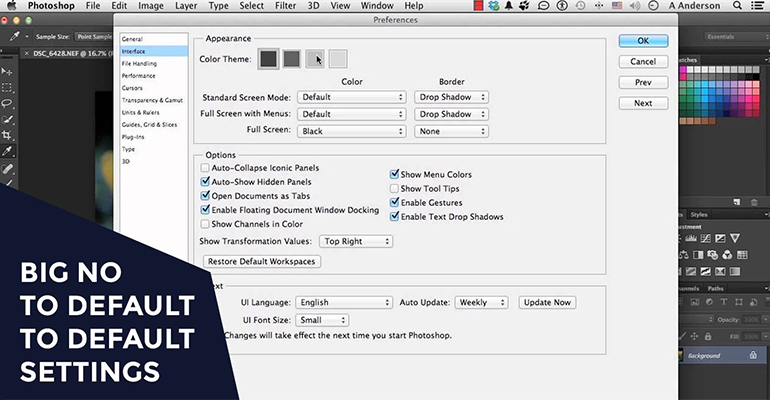The width and height of the screenshot is (770, 400).
Task: Open the macOS Notification Center
Action: [x=758, y=6]
